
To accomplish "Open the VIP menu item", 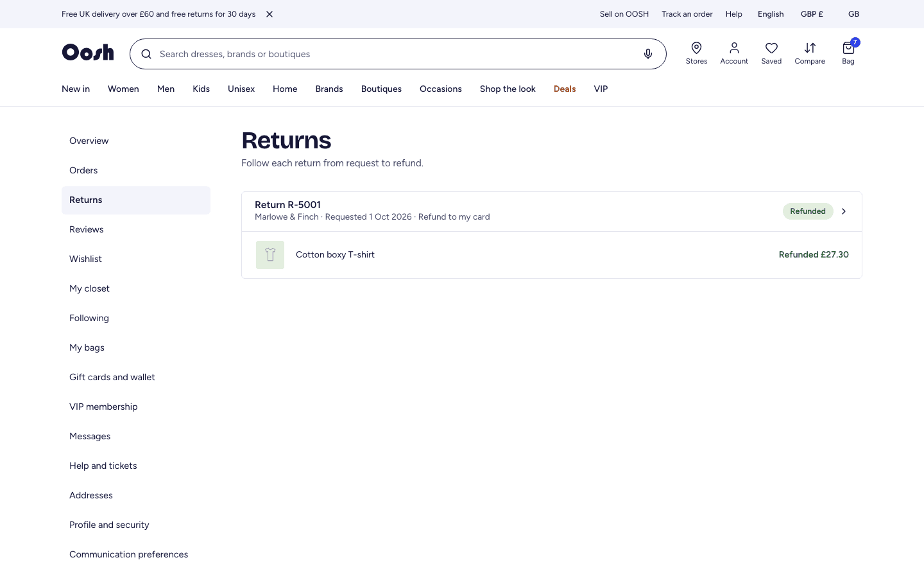I will (x=601, y=89).
